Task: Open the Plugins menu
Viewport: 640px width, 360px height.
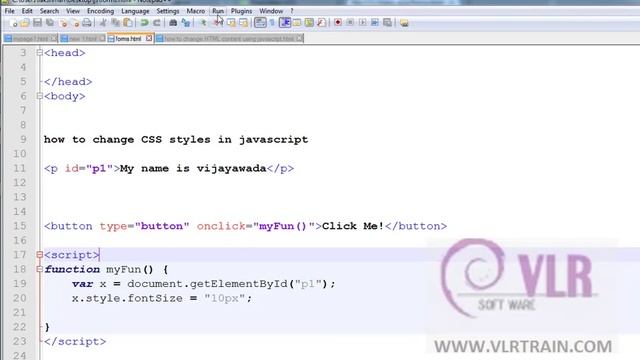Action: (x=241, y=11)
